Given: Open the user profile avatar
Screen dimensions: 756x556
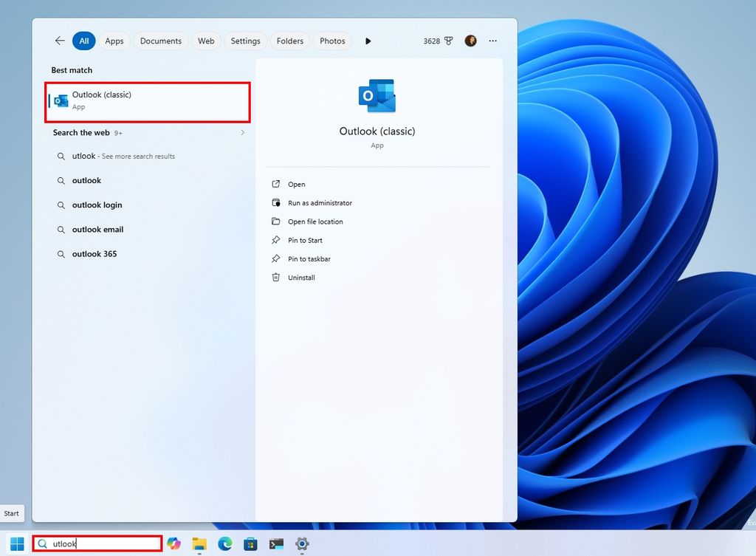Looking at the screenshot, I should pos(470,41).
